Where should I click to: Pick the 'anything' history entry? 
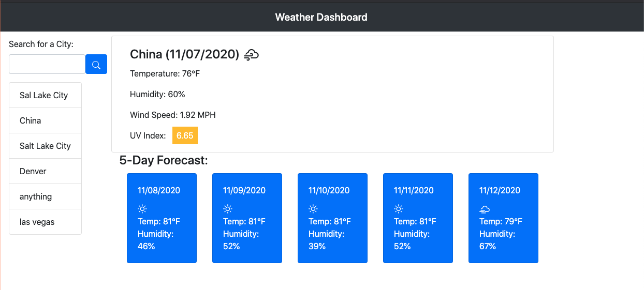click(36, 196)
